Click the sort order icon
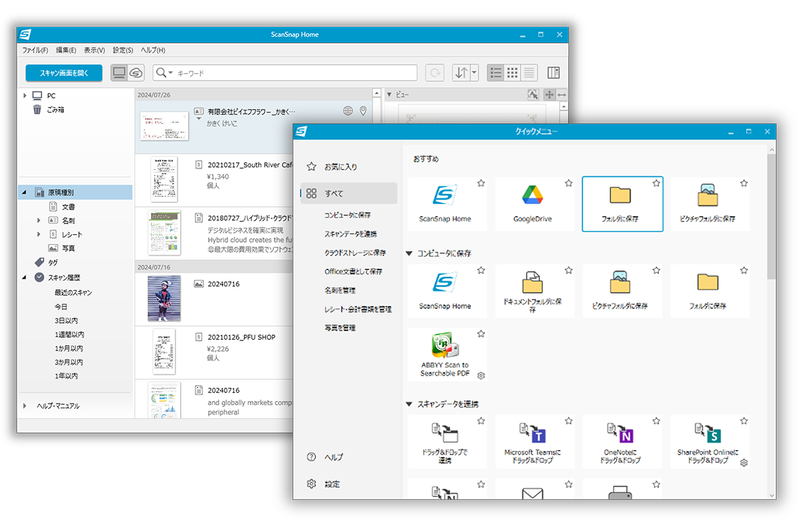The height and width of the screenshot is (532, 798). pos(460,73)
